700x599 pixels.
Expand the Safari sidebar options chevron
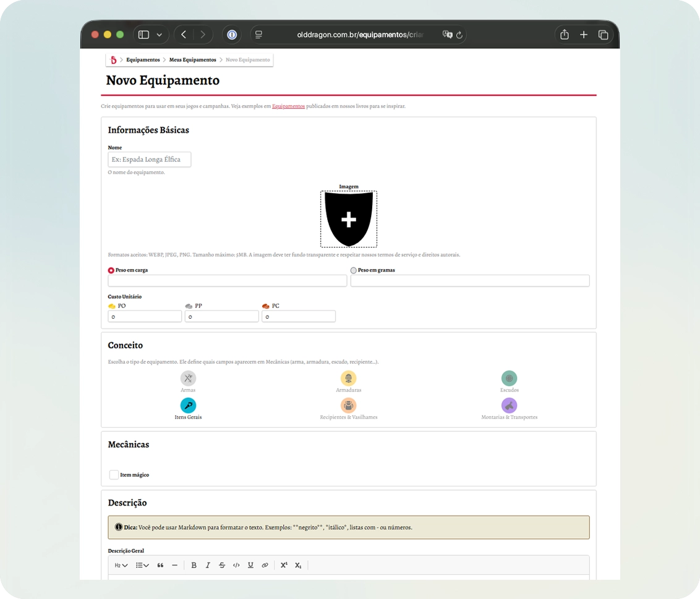tap(160, 35)
